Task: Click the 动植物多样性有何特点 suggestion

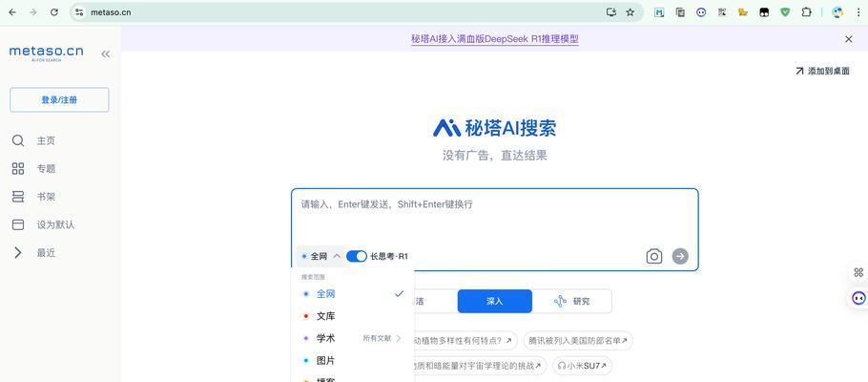Action: (465, 340)
